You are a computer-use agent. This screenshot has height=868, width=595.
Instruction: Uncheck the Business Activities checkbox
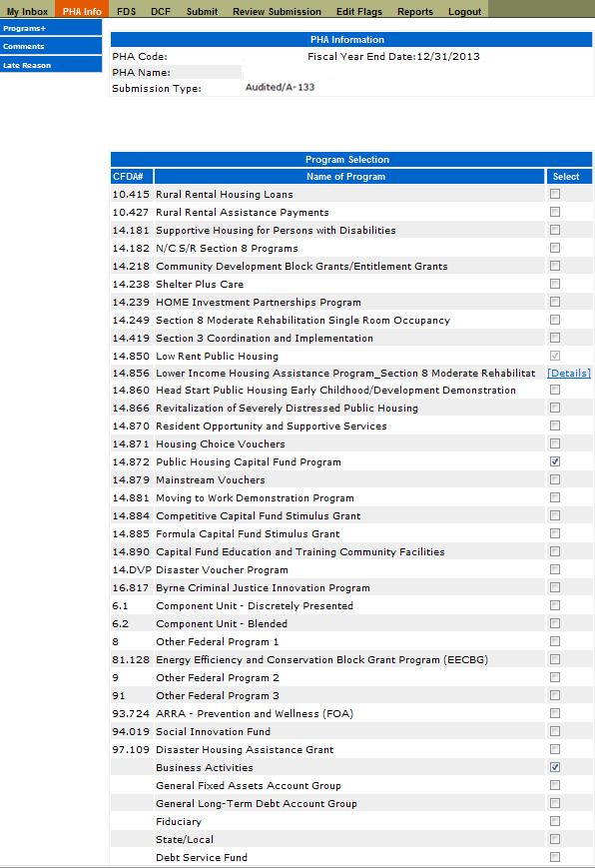pyautogui.click(x=555, y=767)
